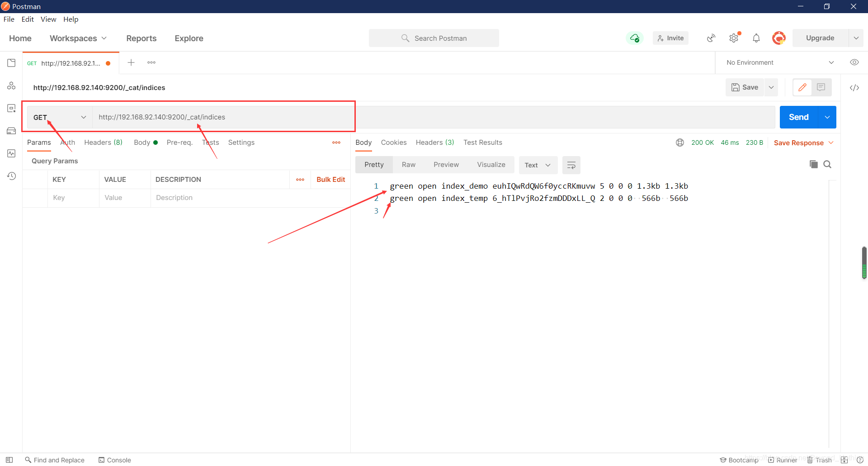Open the Text format dropdown
The width and height of the screenshot is (868, 466).
click(538, 165)
